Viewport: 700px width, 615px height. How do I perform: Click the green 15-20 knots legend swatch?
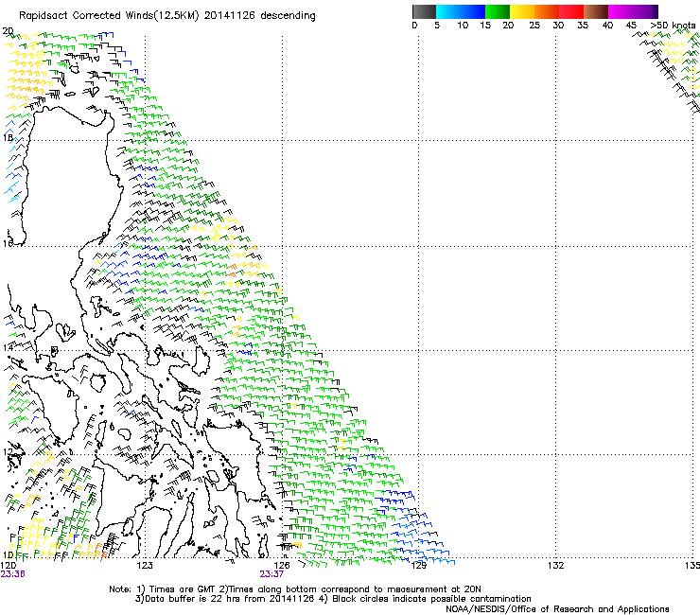pos(498,11)
